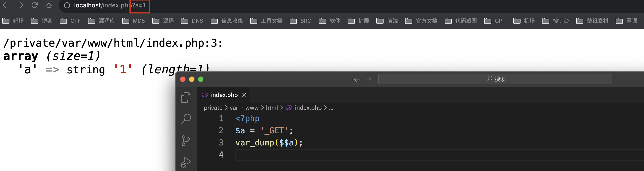
Task: Open the 网课 bookmark folder
Action: click(626, 21)
